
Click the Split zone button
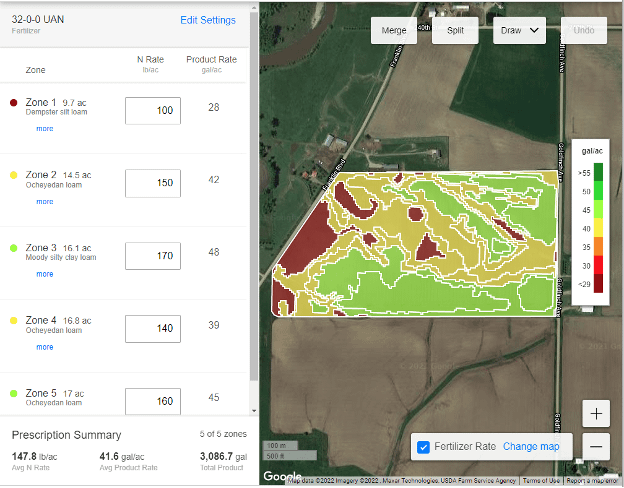click(455, 30)
